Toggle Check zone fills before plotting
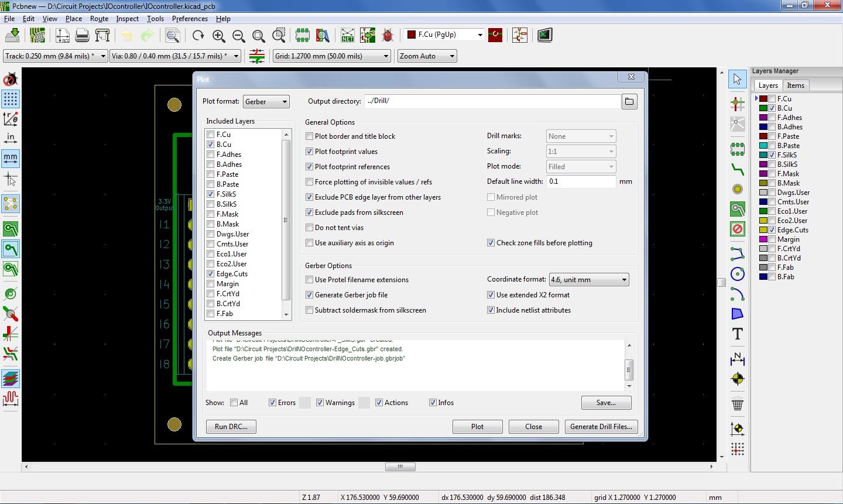Viewport: 843px width, 504px height. point(491,243)
